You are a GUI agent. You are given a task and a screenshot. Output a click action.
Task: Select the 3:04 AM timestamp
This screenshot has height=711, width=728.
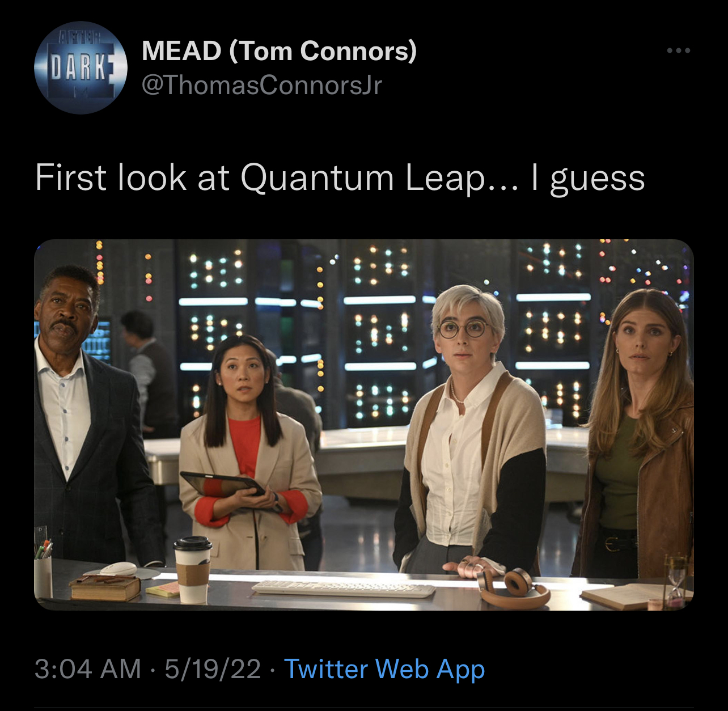(x=88, y=668)
